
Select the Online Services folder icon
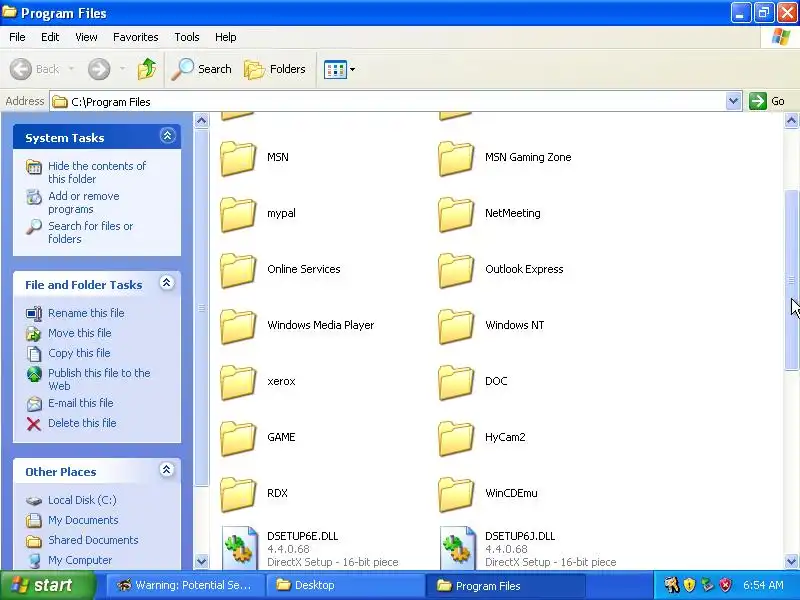[x=238, y=270]
